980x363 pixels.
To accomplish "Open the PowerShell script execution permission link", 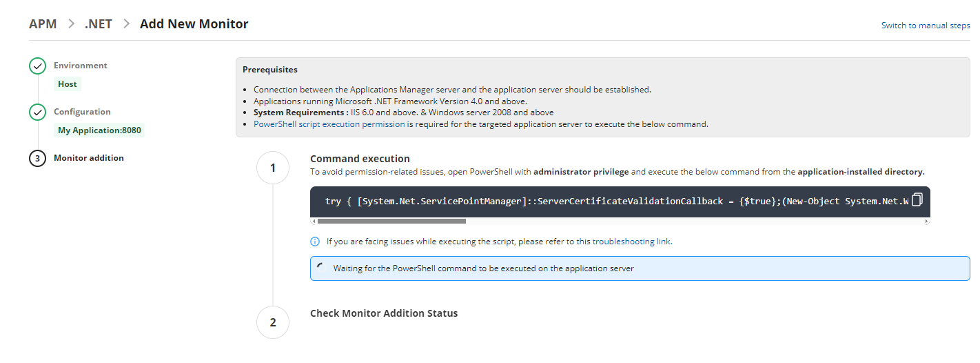I will (x=329, y=124).
